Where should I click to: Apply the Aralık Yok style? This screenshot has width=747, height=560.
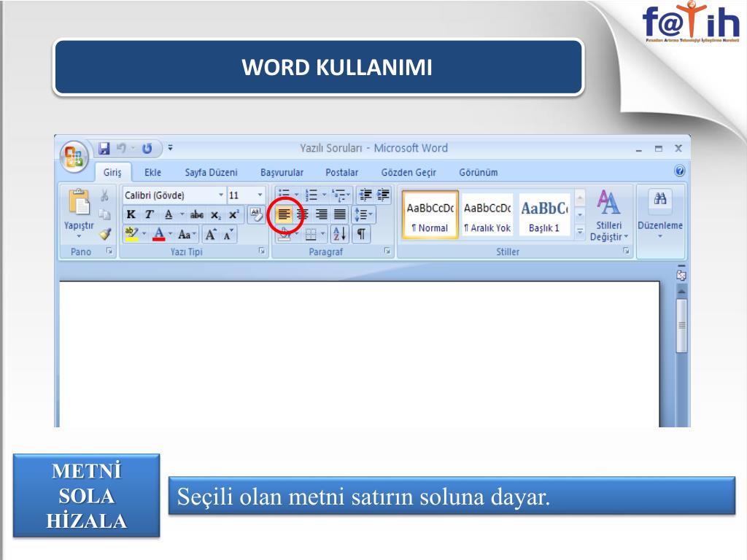click(x=487, y=214)
